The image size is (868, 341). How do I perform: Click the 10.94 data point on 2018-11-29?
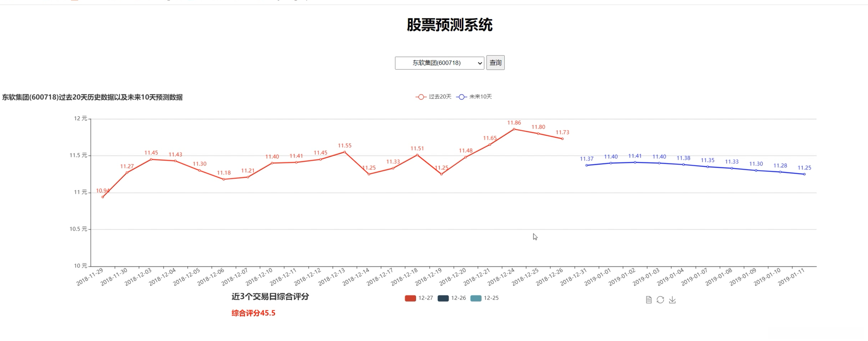[x=103, y=197]
